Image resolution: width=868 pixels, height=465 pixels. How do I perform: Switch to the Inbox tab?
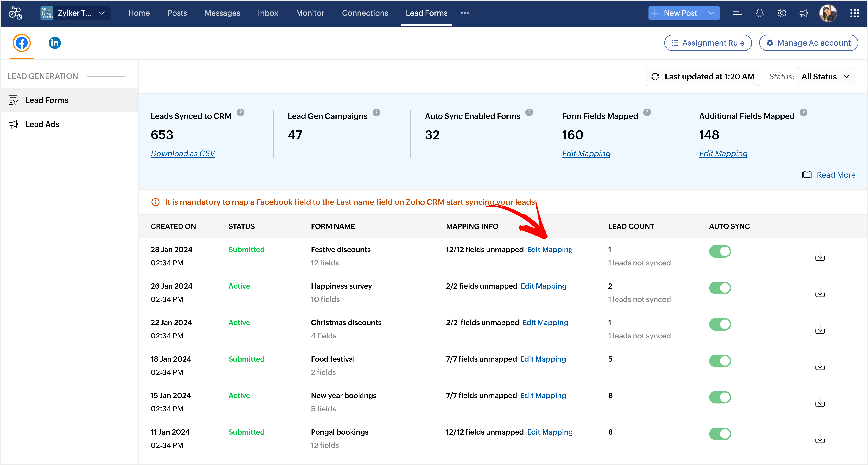268,13
